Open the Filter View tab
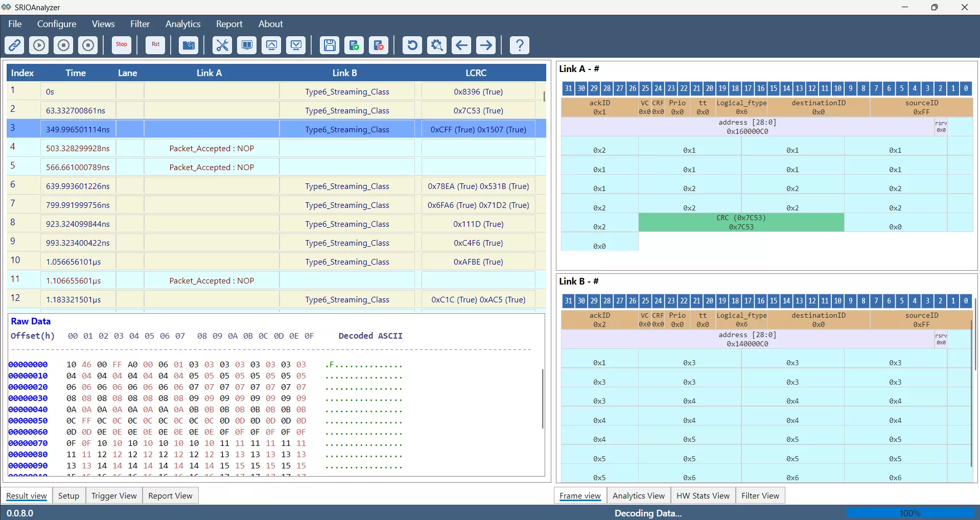The height and width of the screenshot is (520, 980). pos(760,495)
